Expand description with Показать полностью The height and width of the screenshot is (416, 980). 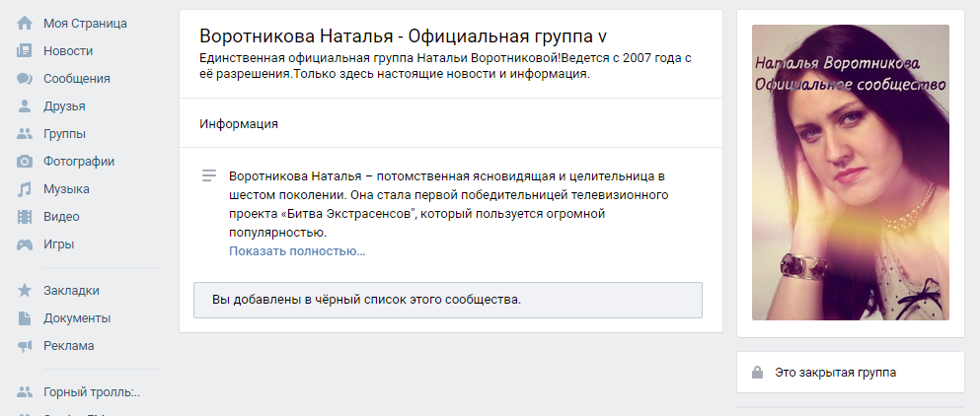coord(297,251)
